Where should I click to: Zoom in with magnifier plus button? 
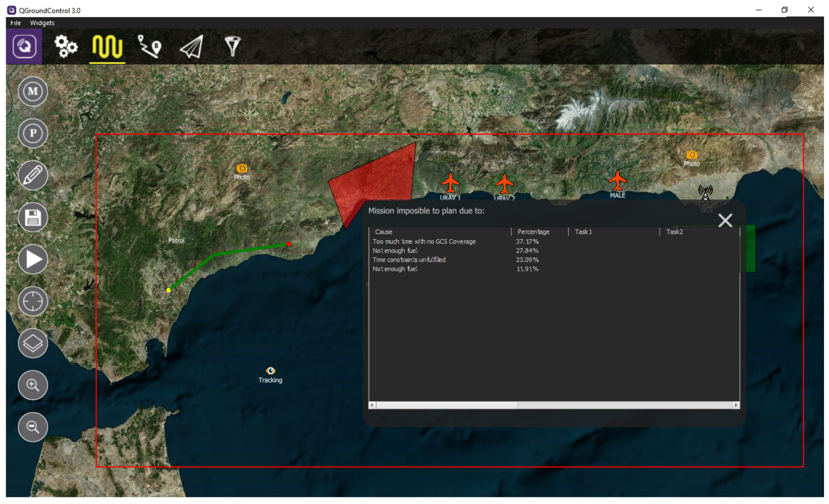33,385
